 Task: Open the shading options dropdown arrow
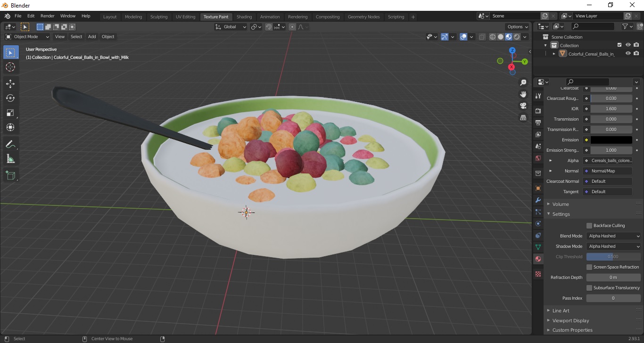click(x=525, y=37)
